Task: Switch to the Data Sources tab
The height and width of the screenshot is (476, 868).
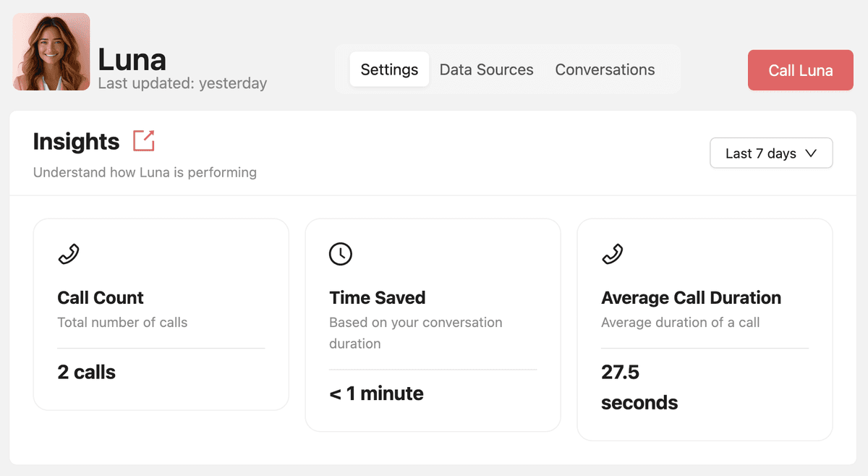Action: pyautogui.click(x=487, y=69)
